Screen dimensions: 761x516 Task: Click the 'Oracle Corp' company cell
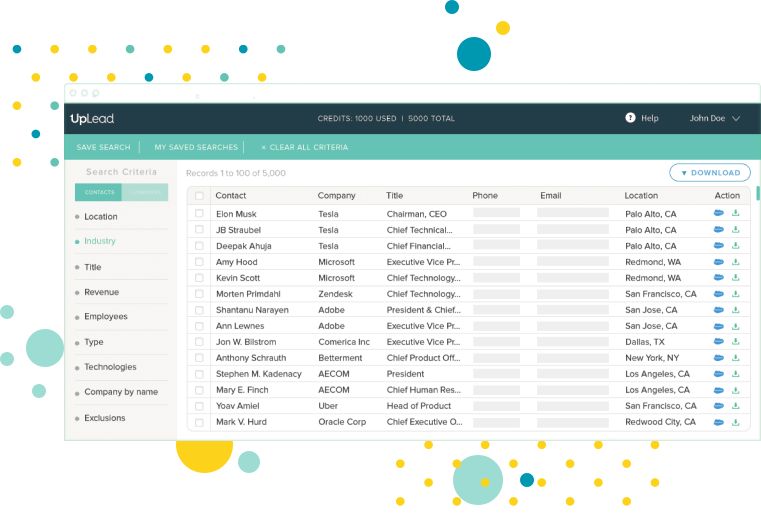coord(342,422)
